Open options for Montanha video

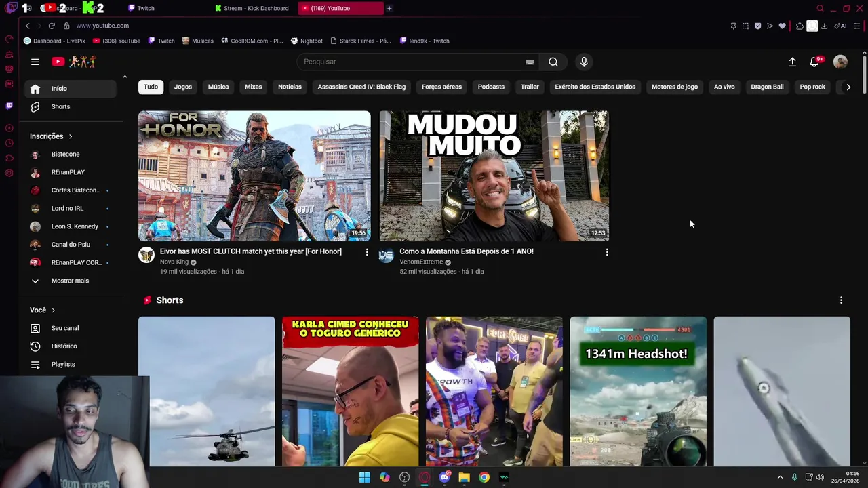[x=607, y=252]
